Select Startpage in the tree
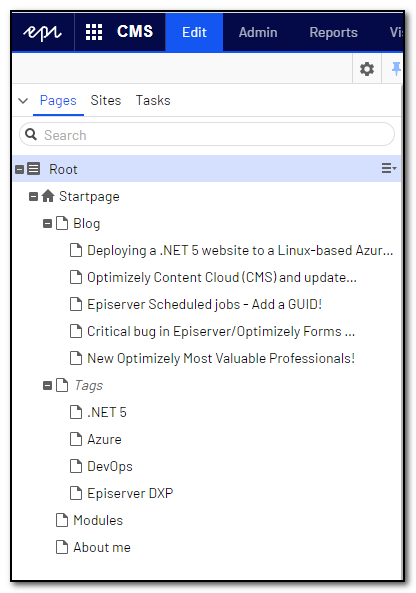This screenshot has height=593, width=416. click(89, 197)
